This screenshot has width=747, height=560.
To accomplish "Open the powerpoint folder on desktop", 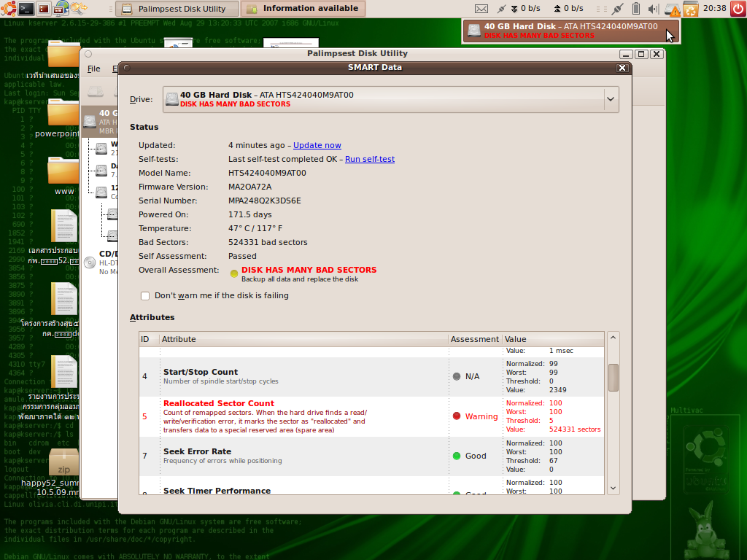I will 63,114.
